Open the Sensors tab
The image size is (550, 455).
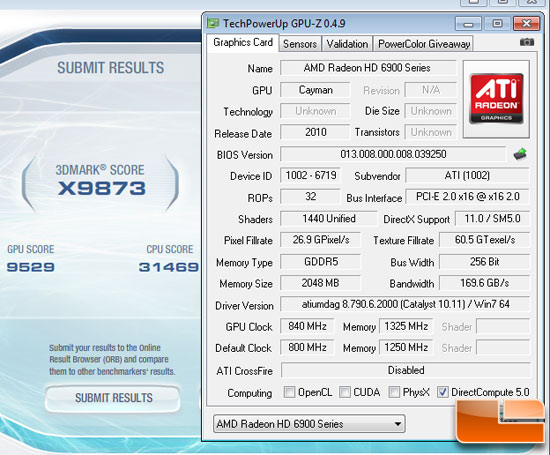pos(300,44)
